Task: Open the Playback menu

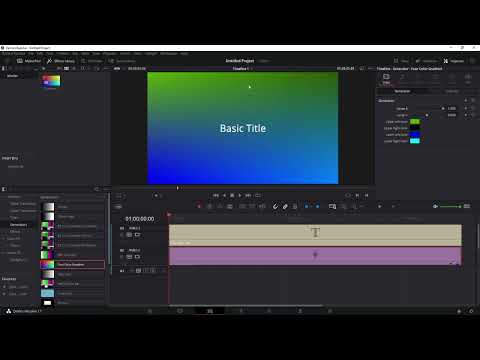Action: click(110, 53)
